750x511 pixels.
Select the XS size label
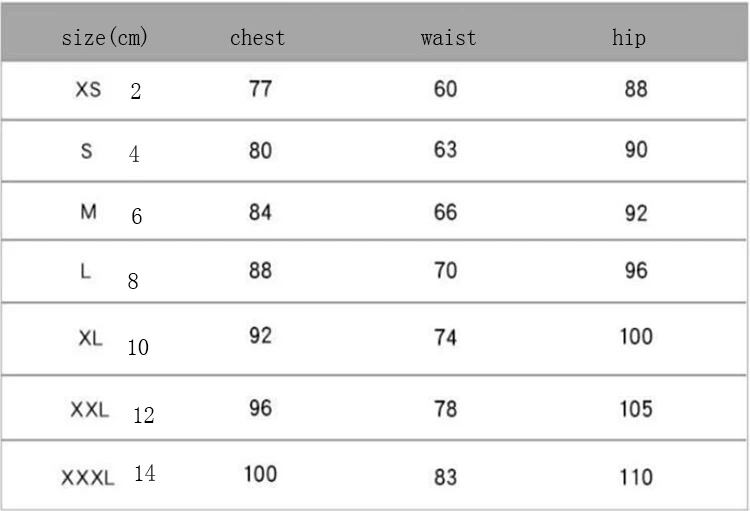[x=88, y=90]
